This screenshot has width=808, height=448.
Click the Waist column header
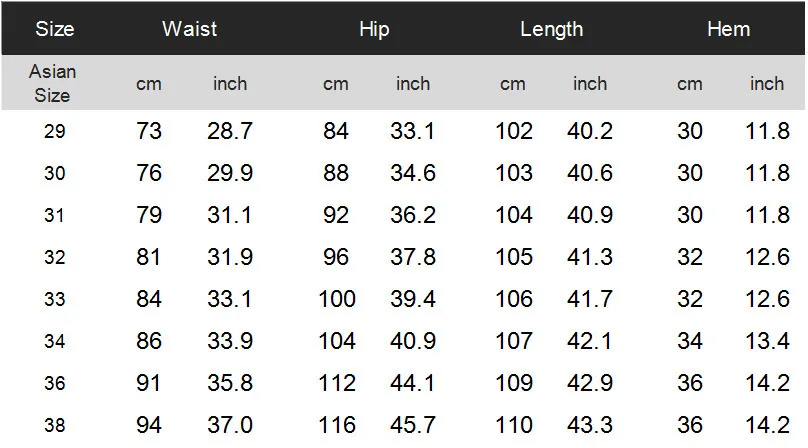click(x=189, y=29)
